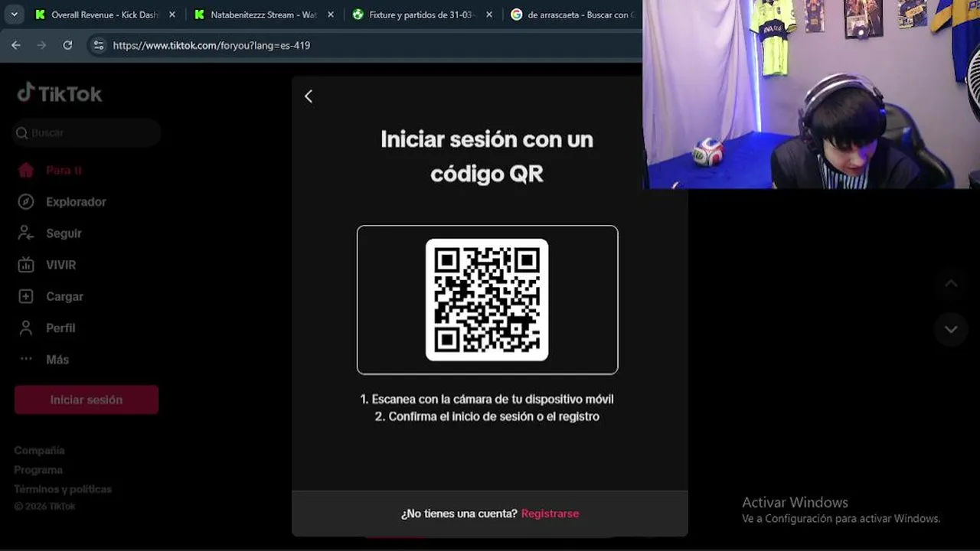Click the tiktok.com address bar URL
This screenshot has width=980, height=551.
(x=211, y=45)
